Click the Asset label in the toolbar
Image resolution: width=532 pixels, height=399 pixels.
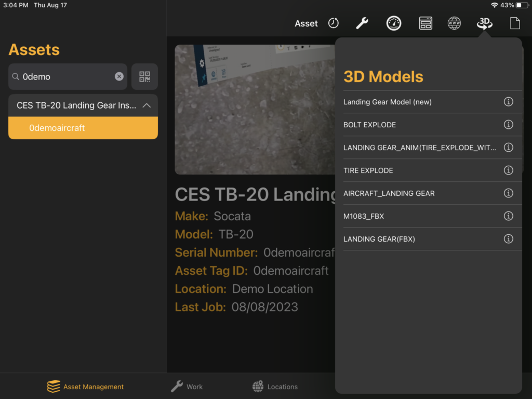pyautogui.click(x=306, y=23)
